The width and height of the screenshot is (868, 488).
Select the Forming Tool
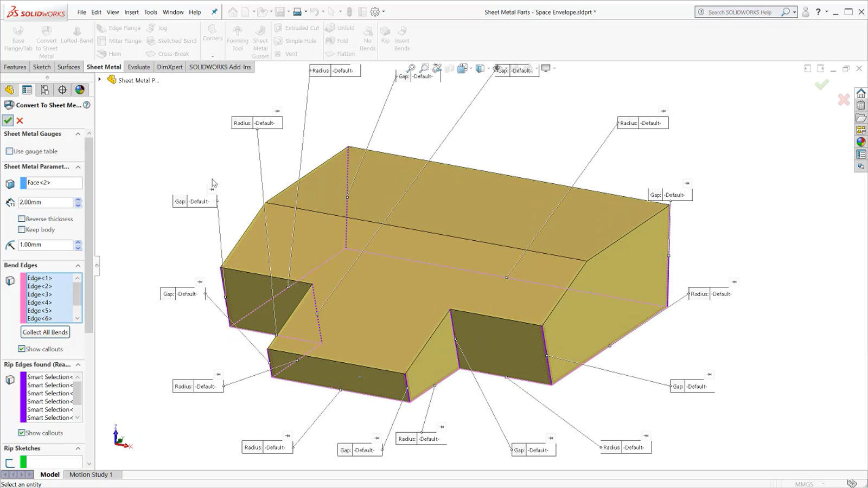(238, 38)
